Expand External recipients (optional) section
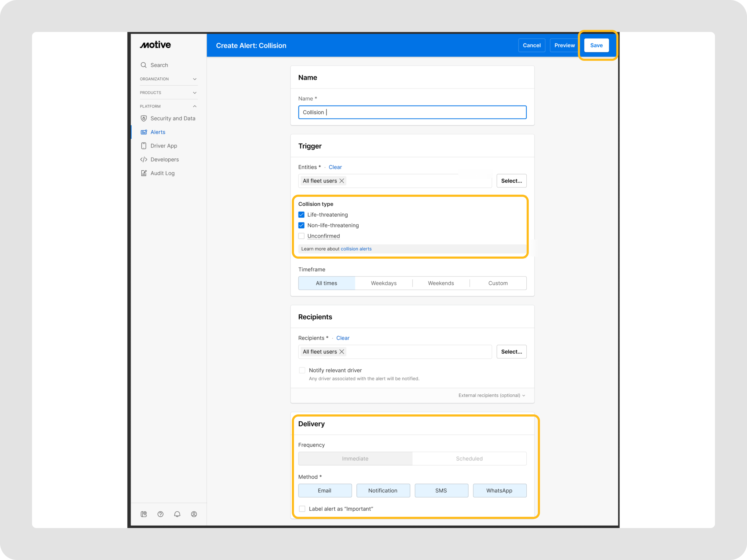 [x=492, y=395]
